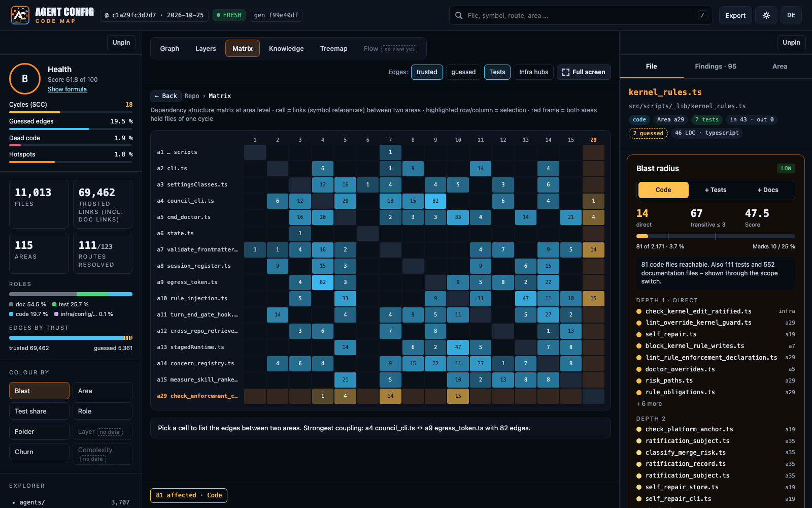Click the blast radius progress slider
Viewport: 812px width, 508px height.
point(716,236)
